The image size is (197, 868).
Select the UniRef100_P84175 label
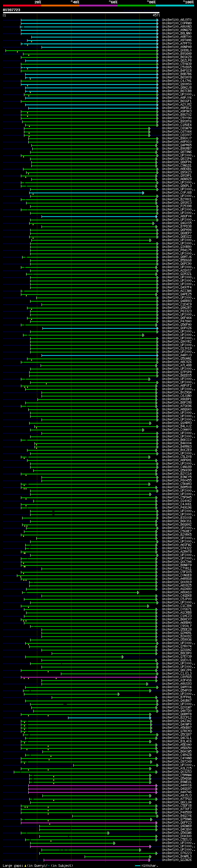pyautogui.click(x=177, y=250)
